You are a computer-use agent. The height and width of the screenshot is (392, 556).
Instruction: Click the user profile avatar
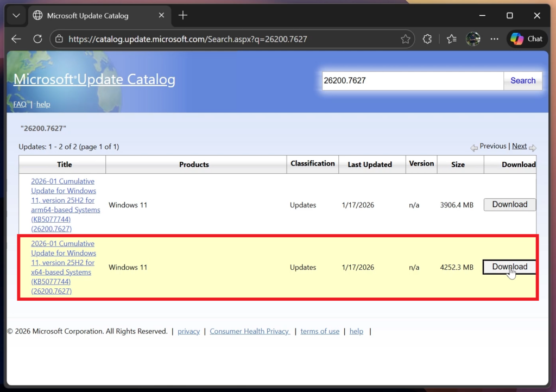point(473,39)
